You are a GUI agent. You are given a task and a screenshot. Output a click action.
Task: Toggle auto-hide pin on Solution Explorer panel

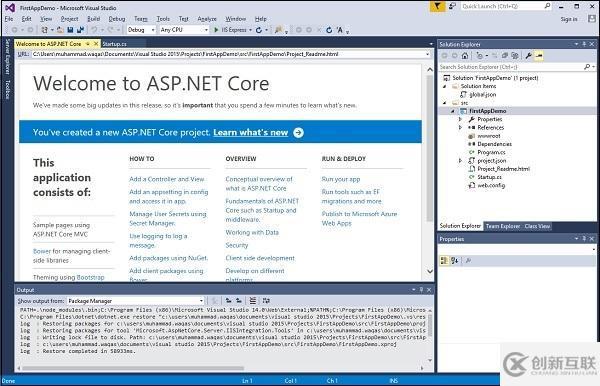pyautogui.click(x=584, y=44)
